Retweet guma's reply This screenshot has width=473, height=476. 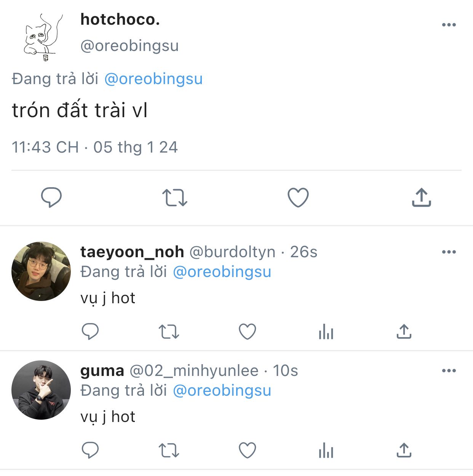[x=169, y=450]
